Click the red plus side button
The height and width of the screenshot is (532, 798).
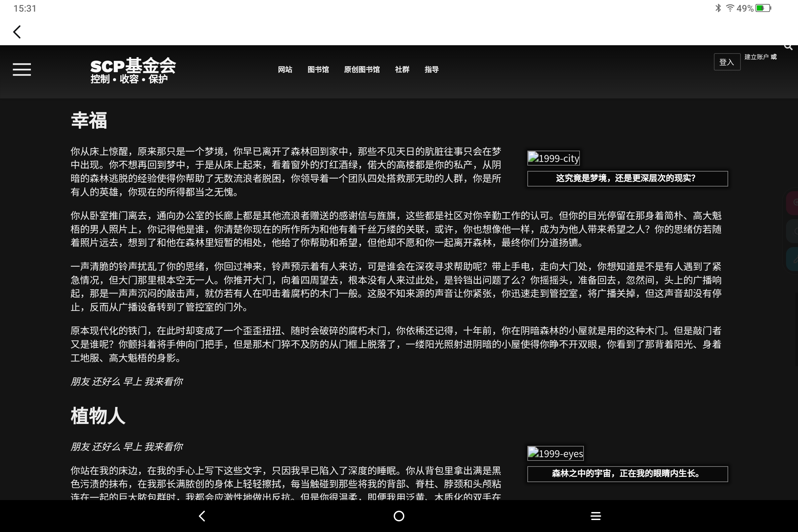click(x=793, y=203)
